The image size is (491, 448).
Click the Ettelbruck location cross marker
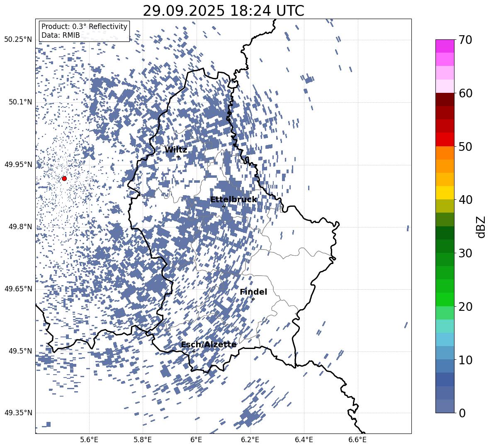(224, 206)
